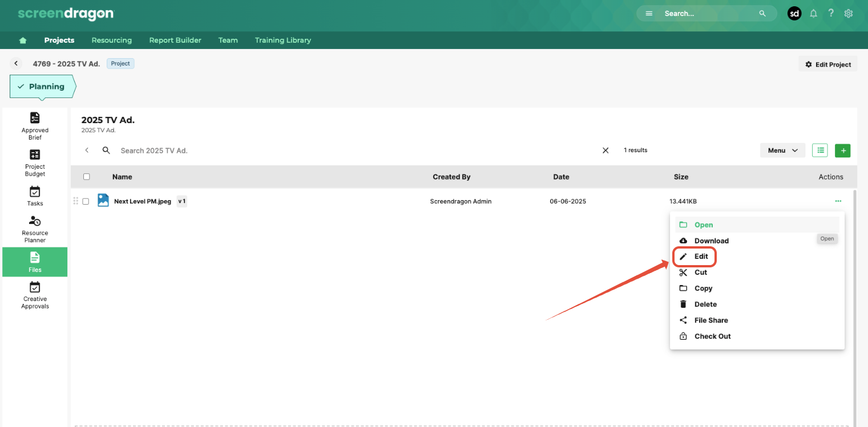Choose File Share from the context menu

[757, 320]
